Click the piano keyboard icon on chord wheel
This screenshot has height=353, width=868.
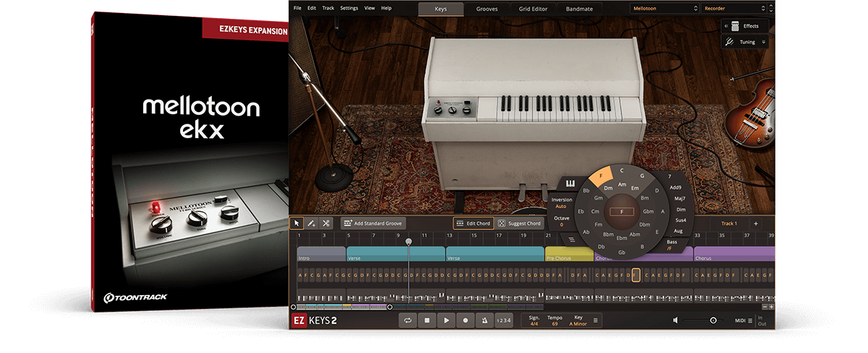(x=570, y=184)
